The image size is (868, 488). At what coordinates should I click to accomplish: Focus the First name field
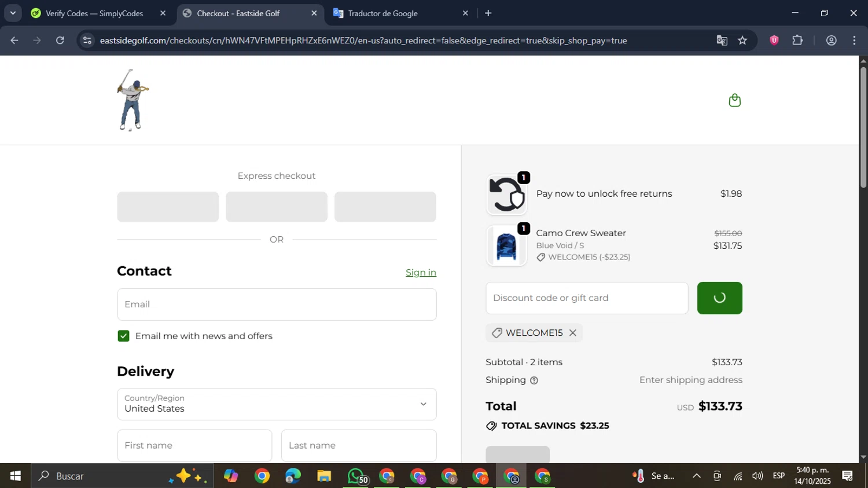tap(194, 446)
